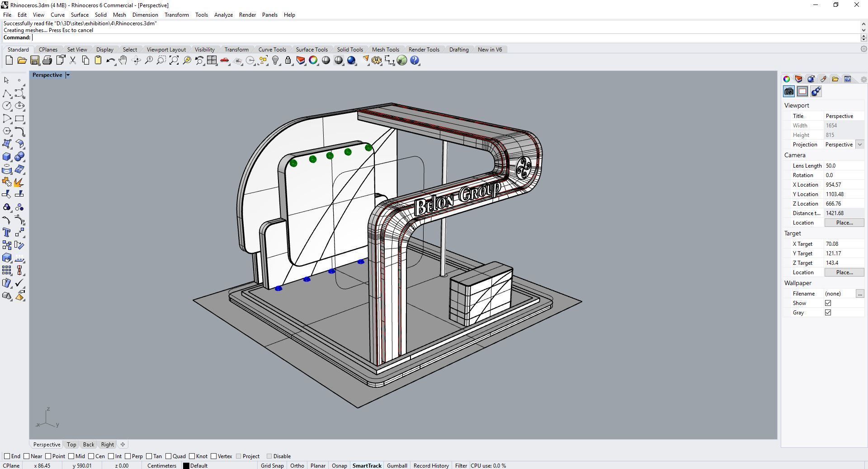This screenshot has width=868, height=469.
Task: Activate the Pan hand tool
Action: click(x=123, y=61)
